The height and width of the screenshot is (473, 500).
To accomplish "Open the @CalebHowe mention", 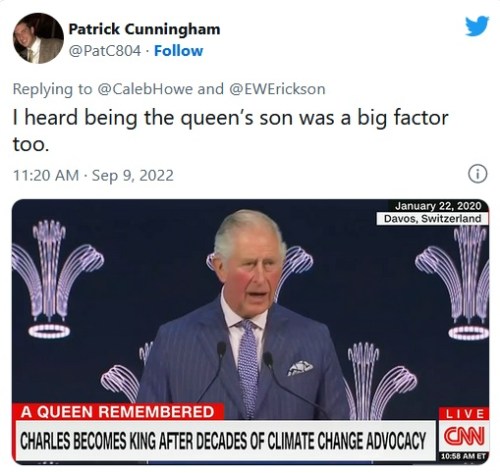I will (x=145, y=89).
